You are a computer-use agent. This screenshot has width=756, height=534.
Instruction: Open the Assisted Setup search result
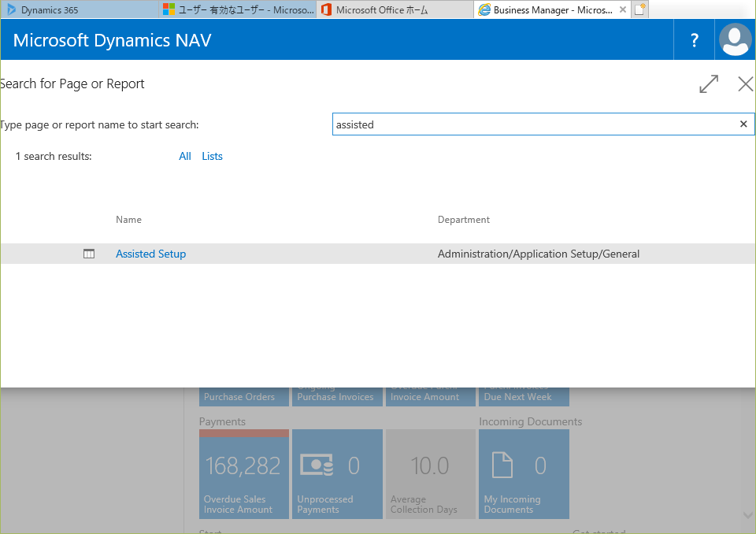pyautogui.click(x=151, y=254)
